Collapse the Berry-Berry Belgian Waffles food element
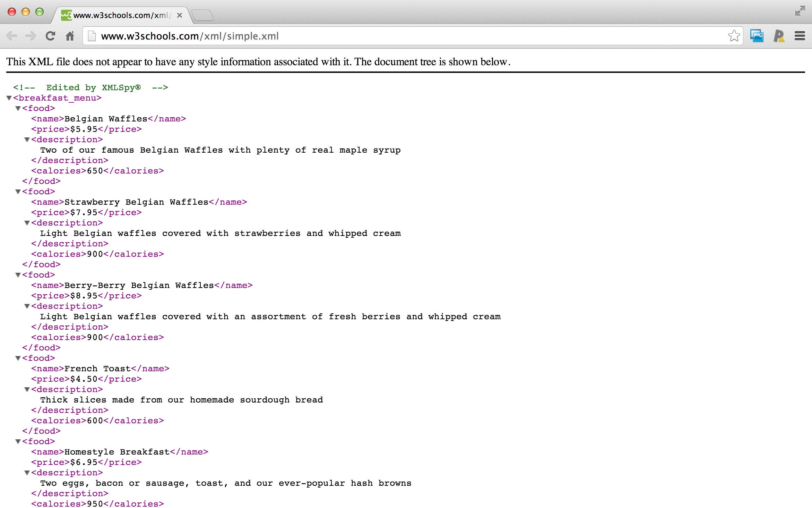The width and height of the screenshot is (812, 508). point(18,275)
